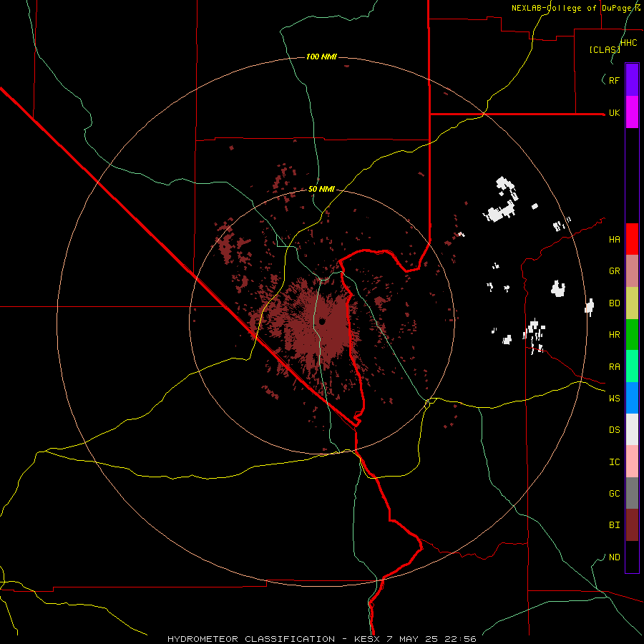Click the bright red HA color swatch
The width and height of the screenshot is (644, 644).
632,239
